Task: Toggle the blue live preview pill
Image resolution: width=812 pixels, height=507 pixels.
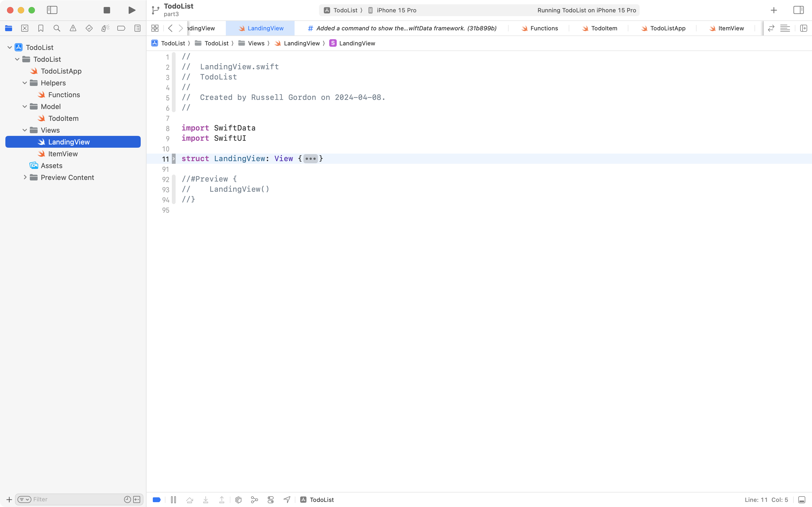Action: click(156, 499)
